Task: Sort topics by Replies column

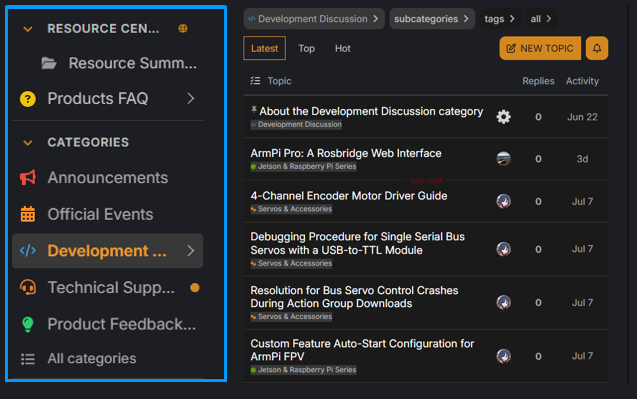Action: point(538,81)
